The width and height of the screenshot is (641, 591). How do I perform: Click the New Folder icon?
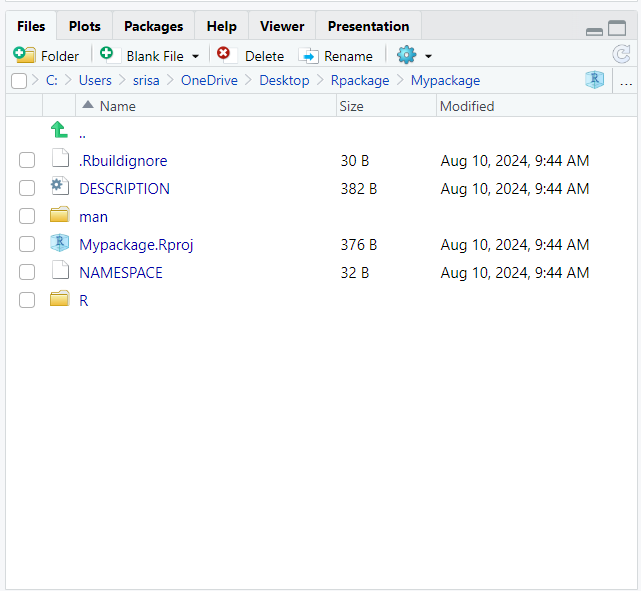[x=24, y=55]
